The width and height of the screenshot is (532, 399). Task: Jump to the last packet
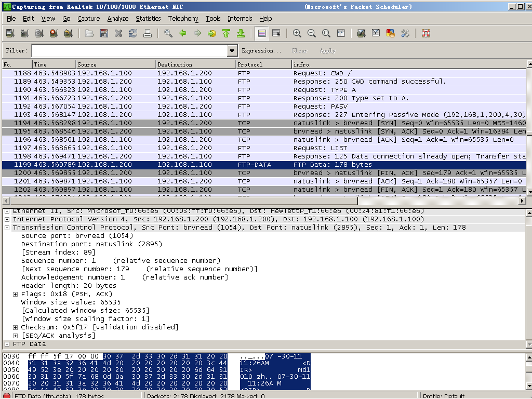coord(241,33)
